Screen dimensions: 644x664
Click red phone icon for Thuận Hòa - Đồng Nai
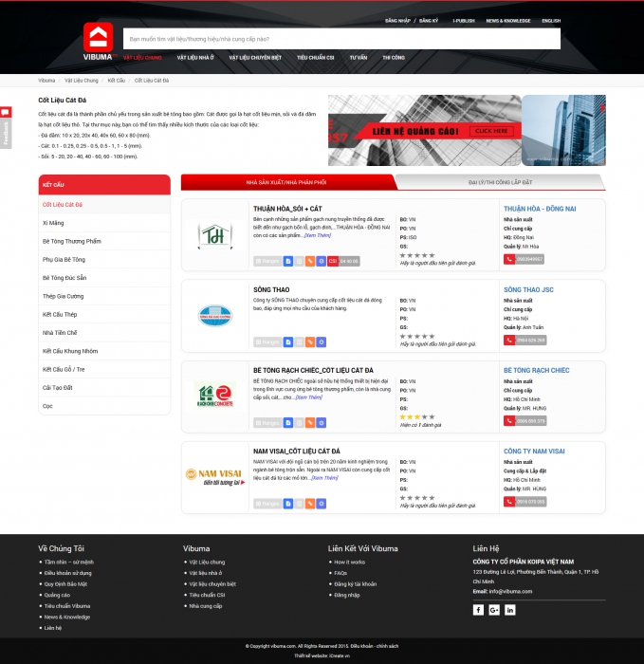coord(509,259)
